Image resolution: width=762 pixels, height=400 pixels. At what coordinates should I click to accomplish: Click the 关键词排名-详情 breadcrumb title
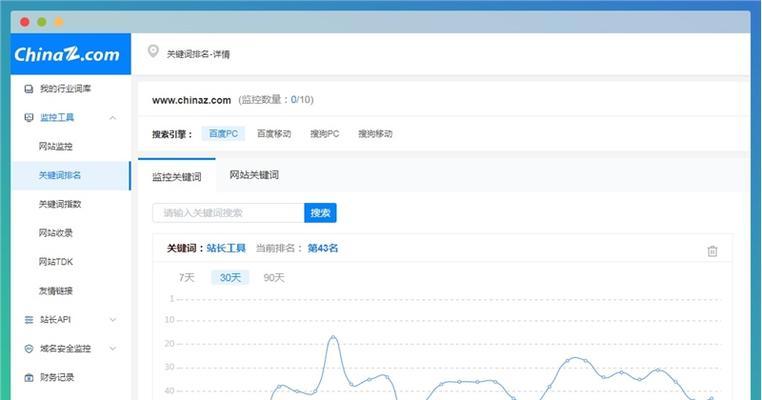tap(198, 54)
